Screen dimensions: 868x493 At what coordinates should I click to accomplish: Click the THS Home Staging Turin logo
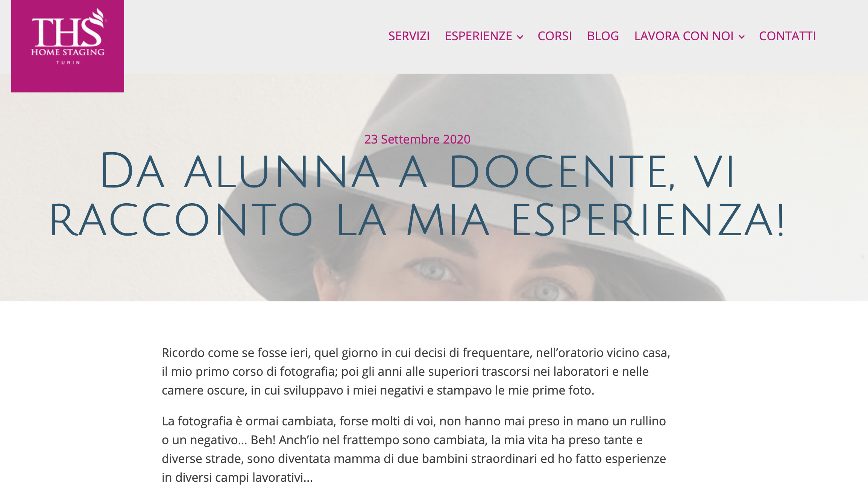(x=68, y=46)
